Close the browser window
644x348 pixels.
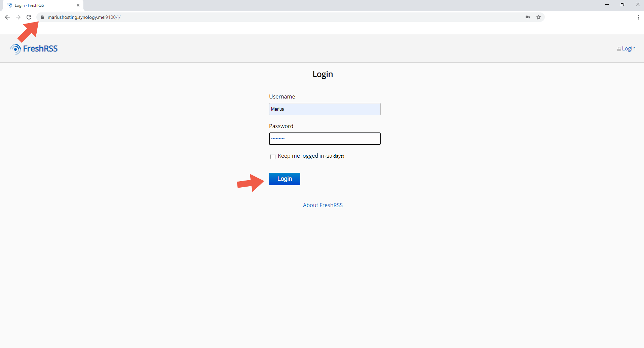pos(638,5)
